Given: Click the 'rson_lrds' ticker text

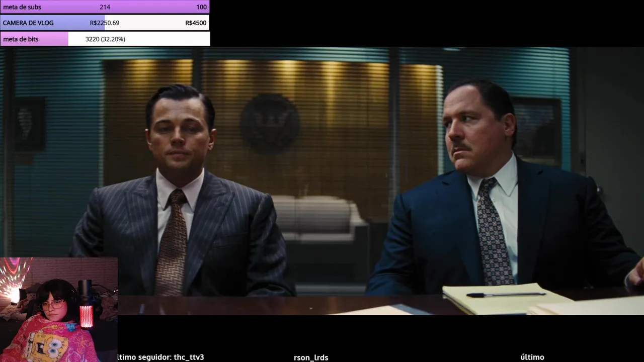Looking at the screenshot, I should (x=311, y=357).
